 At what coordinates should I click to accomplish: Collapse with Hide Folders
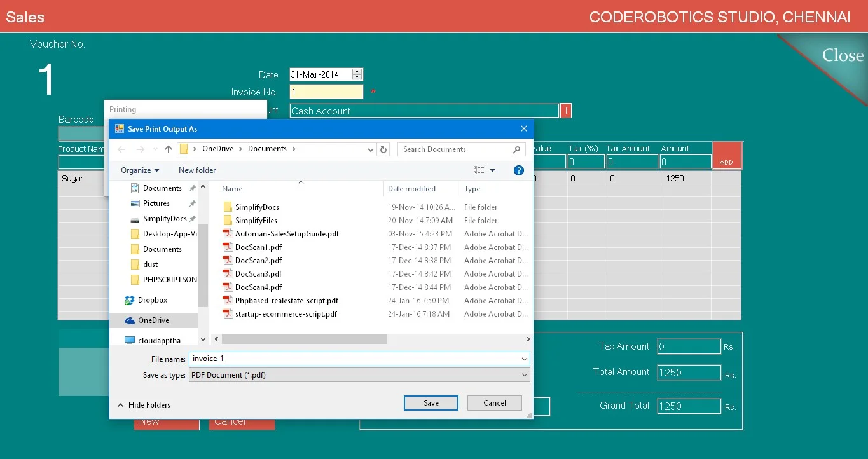click(144, 405)
